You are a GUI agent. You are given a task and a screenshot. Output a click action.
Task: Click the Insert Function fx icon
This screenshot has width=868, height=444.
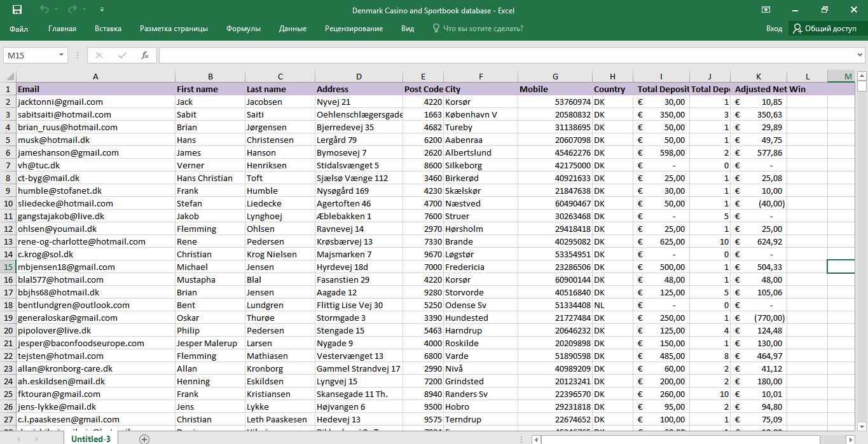tap(145, 55)
